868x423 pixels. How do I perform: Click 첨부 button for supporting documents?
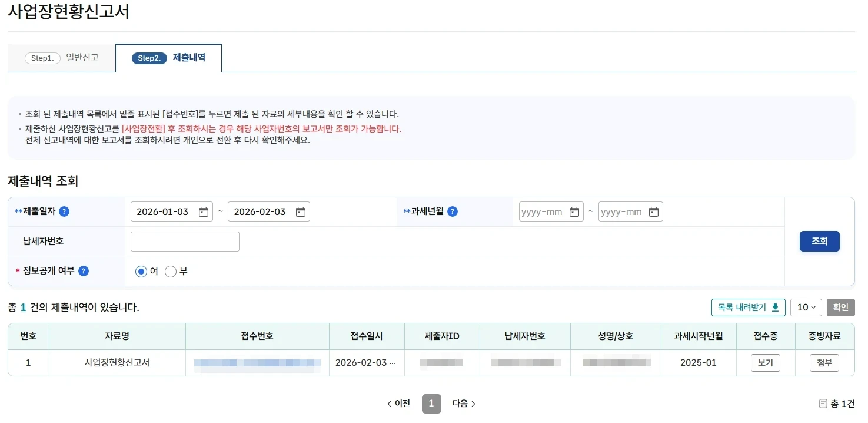pyautogui.click(x=824, y=363)
